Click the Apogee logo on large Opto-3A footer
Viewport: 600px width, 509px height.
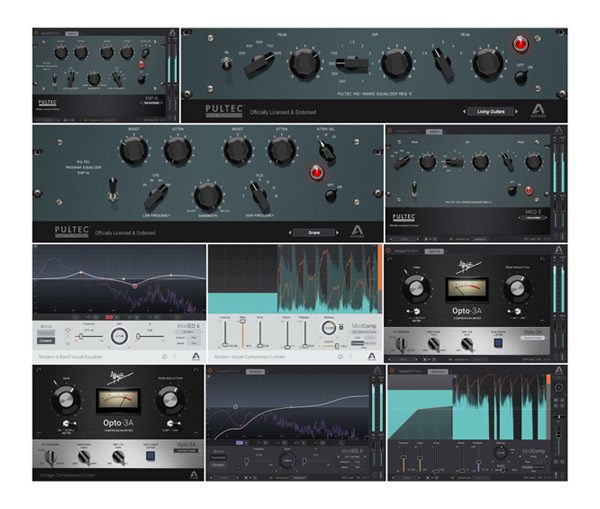tap(194, 475)
